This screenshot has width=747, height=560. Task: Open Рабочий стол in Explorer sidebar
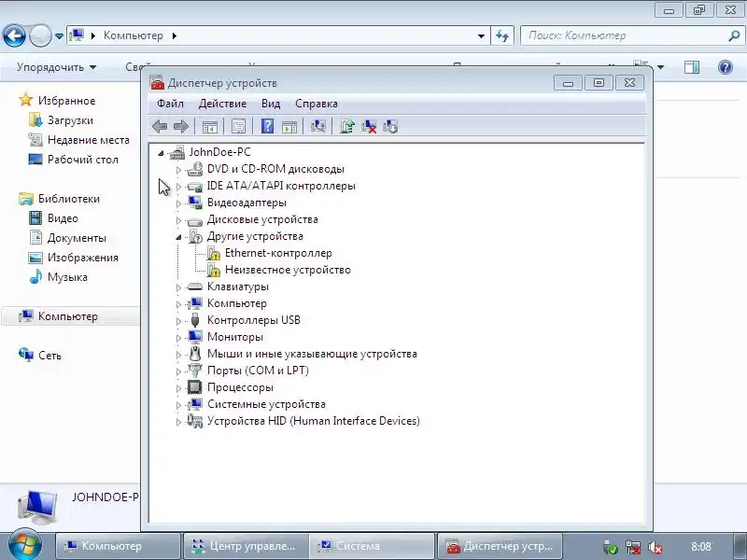pyautogui.click(x=83, y=160)
